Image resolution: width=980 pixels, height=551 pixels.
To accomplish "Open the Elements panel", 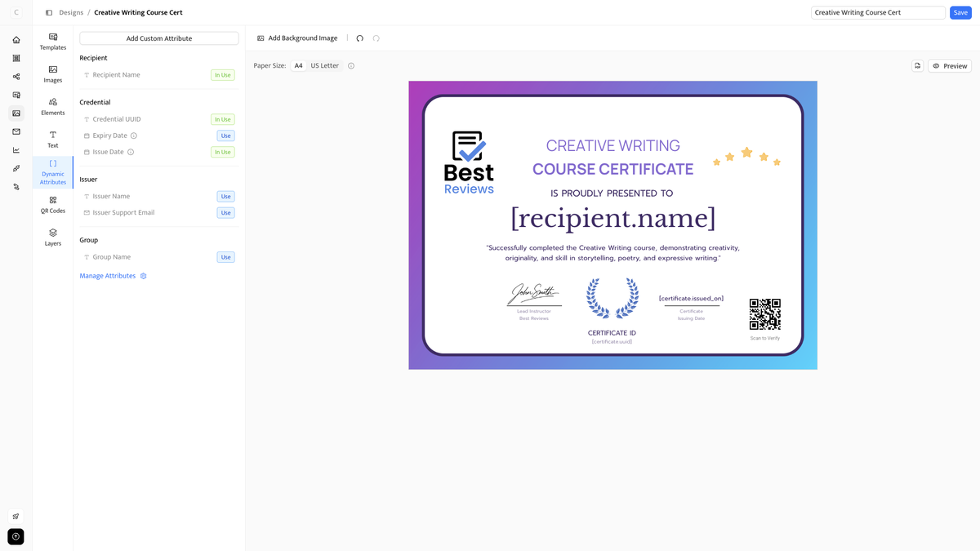I will coord(52,107).
